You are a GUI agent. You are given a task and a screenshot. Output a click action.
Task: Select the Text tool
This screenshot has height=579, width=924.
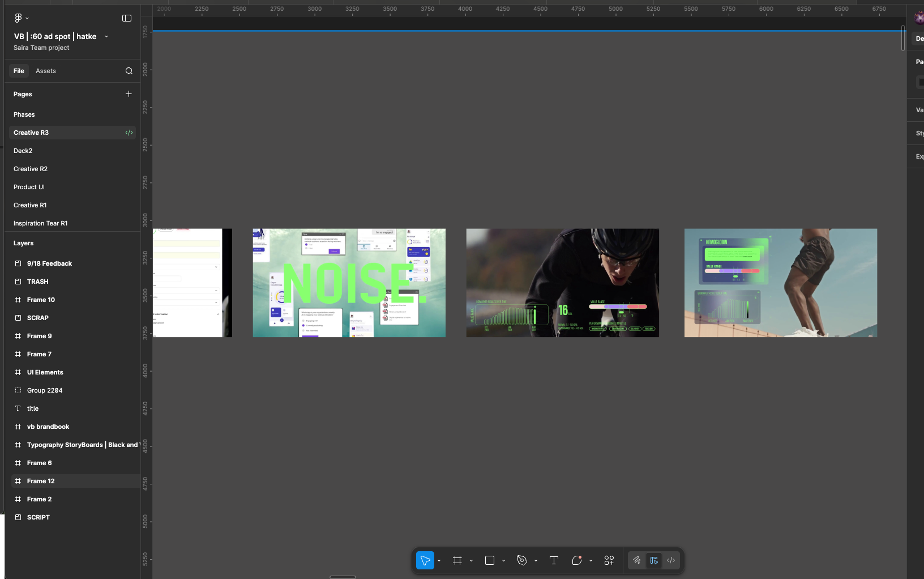(x=554, y=560)
